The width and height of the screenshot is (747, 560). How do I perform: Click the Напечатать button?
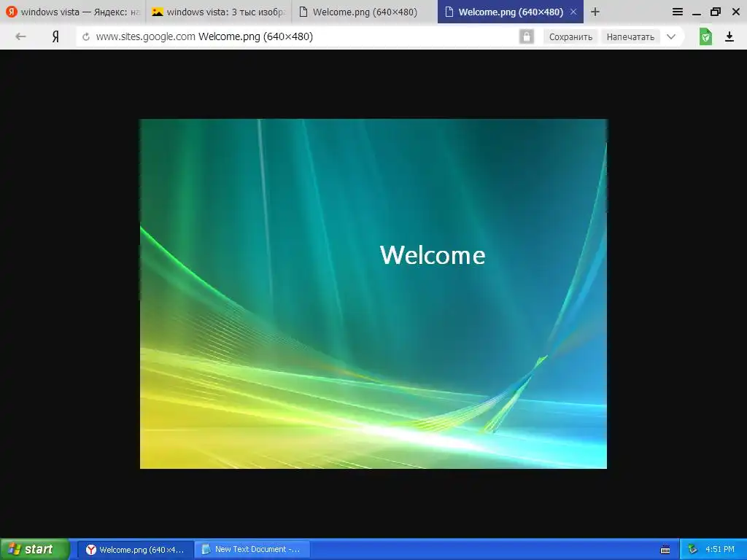tap(630, 36)
